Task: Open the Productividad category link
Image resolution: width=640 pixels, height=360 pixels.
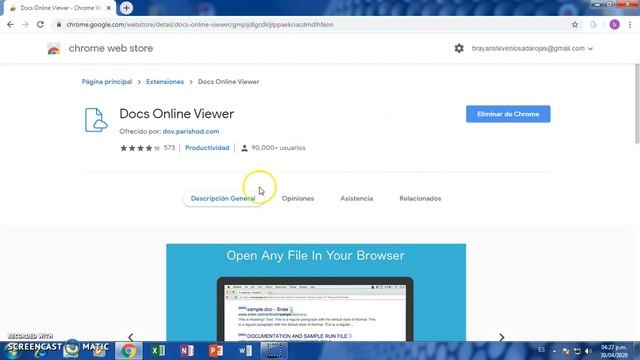Action: (x=207, y=148)
